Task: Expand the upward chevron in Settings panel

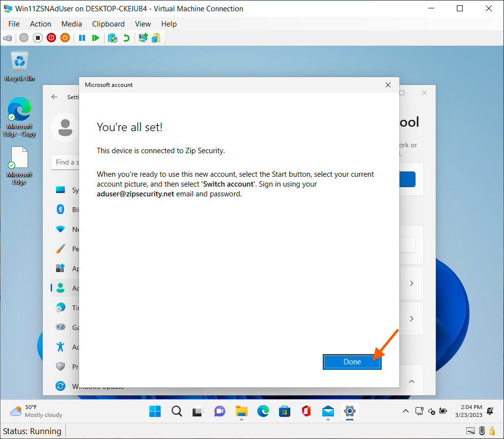Action: coord(412,382)
